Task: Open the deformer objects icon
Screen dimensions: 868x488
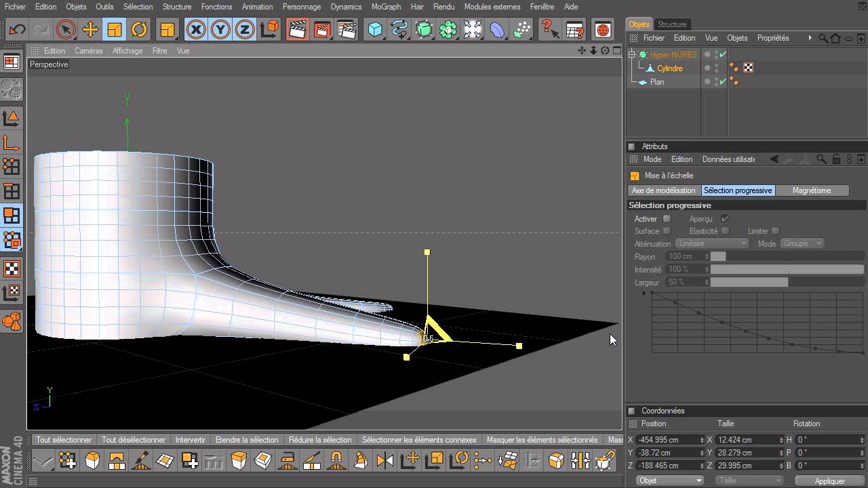Action: (x=497, y=29)
